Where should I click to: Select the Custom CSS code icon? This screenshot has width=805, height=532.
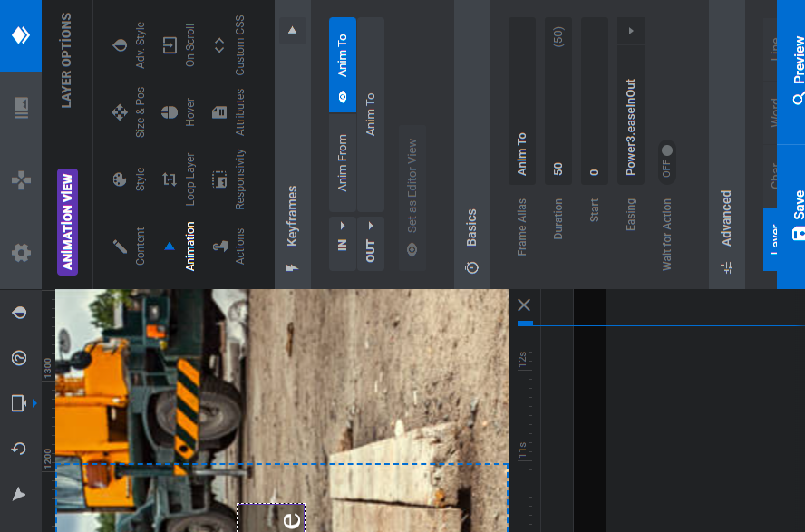coord(219,44)
